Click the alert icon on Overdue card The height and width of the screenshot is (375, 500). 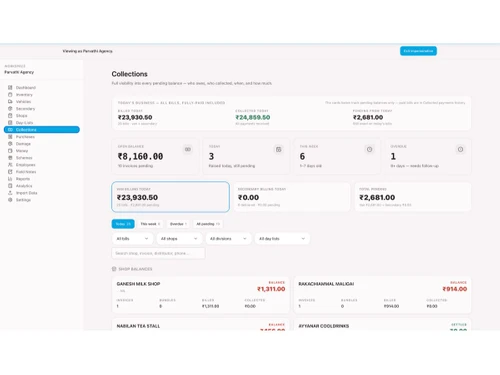point(460,149)
